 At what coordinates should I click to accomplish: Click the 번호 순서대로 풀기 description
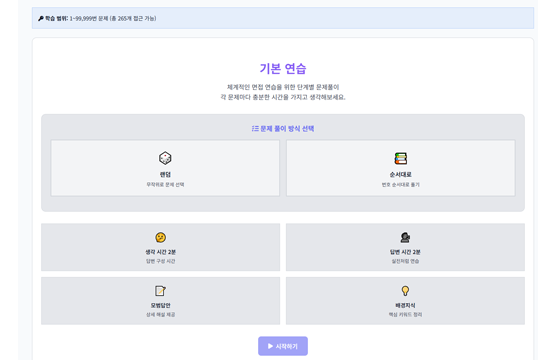[401, 185]
